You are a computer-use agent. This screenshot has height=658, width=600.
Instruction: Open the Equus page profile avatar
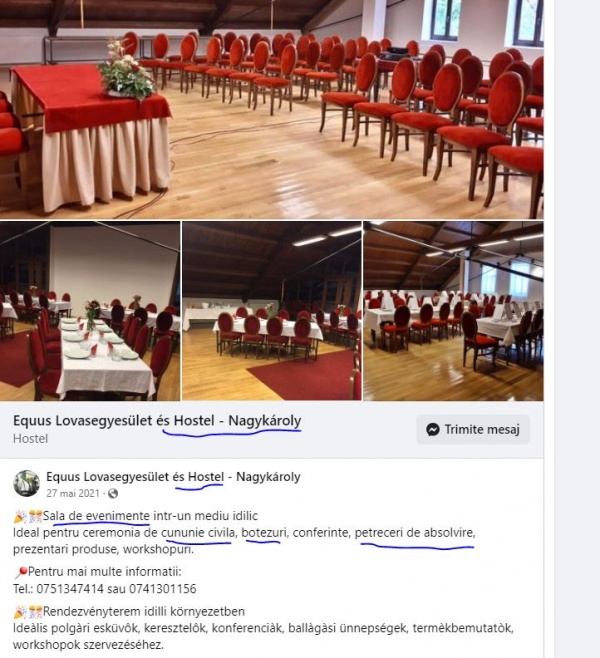click(x=26, y=483)
